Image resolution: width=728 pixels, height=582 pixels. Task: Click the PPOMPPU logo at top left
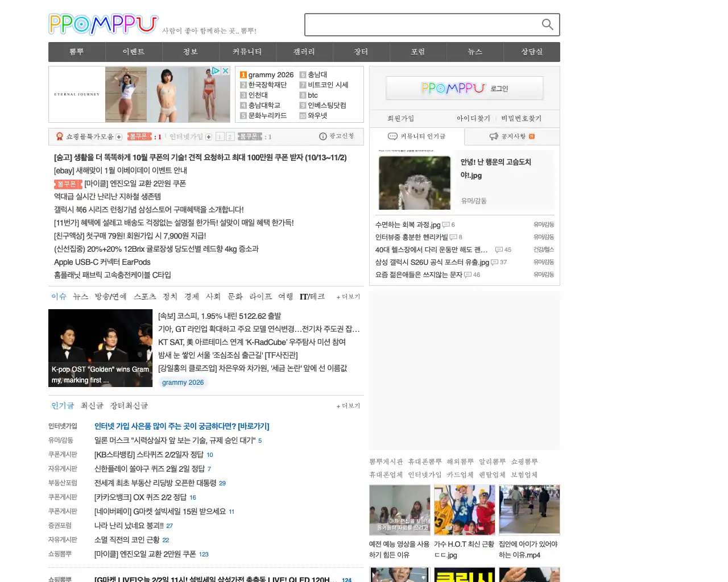(103, 24)
